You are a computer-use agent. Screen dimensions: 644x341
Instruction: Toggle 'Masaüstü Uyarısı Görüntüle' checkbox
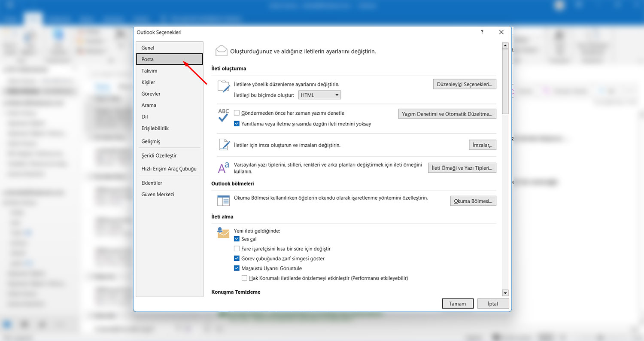click(x=237, y=268)
